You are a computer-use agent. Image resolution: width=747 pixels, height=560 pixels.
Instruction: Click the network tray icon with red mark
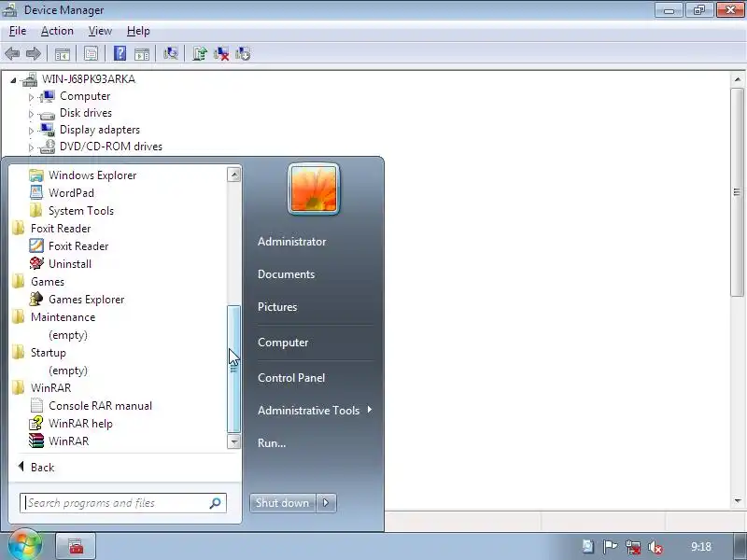(x=633, y=547)
